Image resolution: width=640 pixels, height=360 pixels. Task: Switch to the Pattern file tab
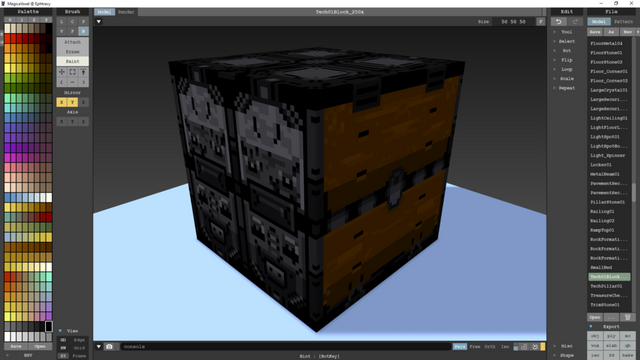click(623, 22)
